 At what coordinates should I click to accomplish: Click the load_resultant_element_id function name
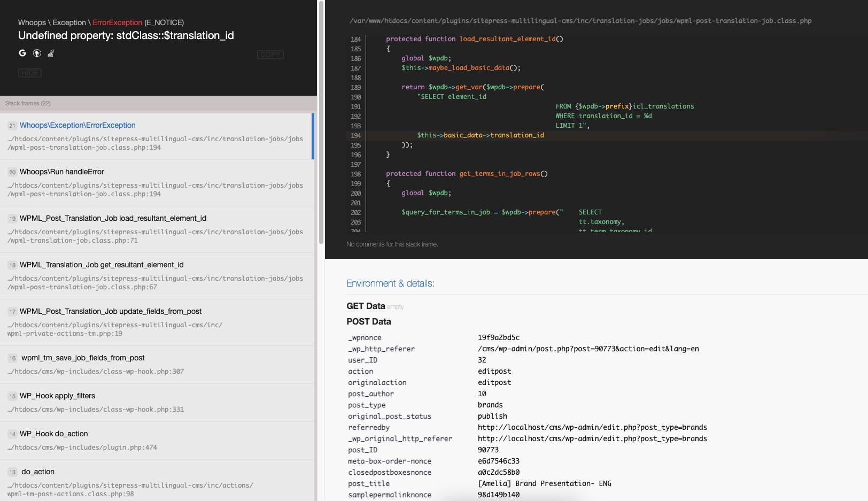pyautogui.click(x=508, y=39)
